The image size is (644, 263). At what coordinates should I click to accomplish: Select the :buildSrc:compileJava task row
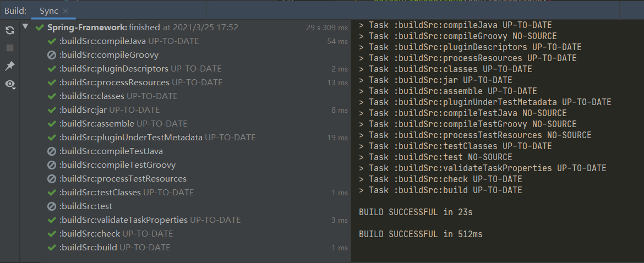point(98,41)
